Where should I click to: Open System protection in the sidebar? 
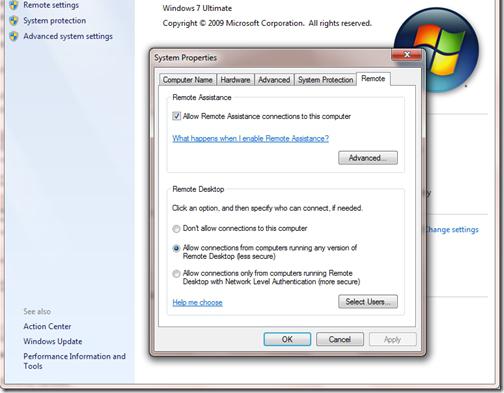click(x=55, y=21)
